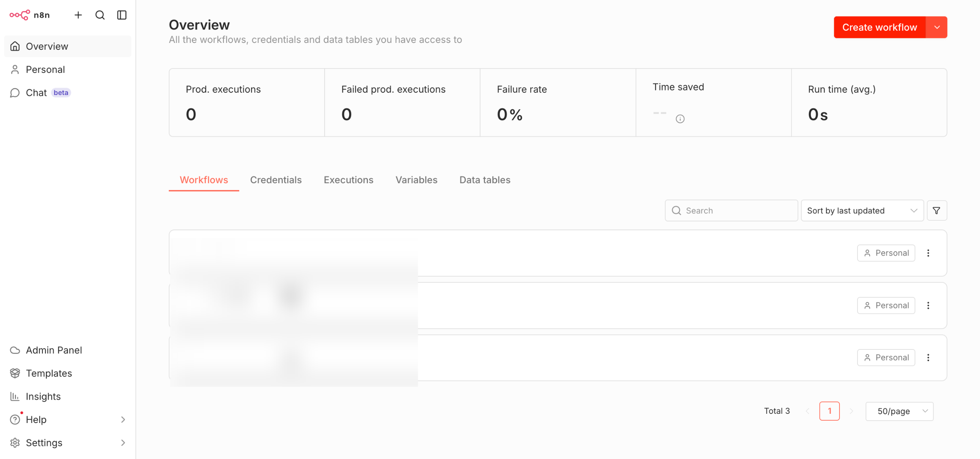The image size is (980, 459).
Task: Click the Create workflow button
Action: coord(879,27)
